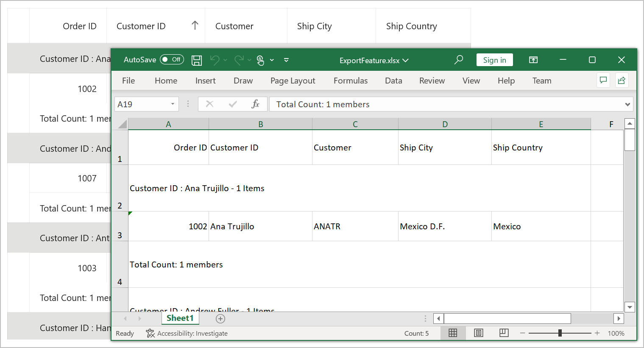Click next sheet navigation arrow
The image size is (644, 348).
pyautogui.click(x=139, y=318)
